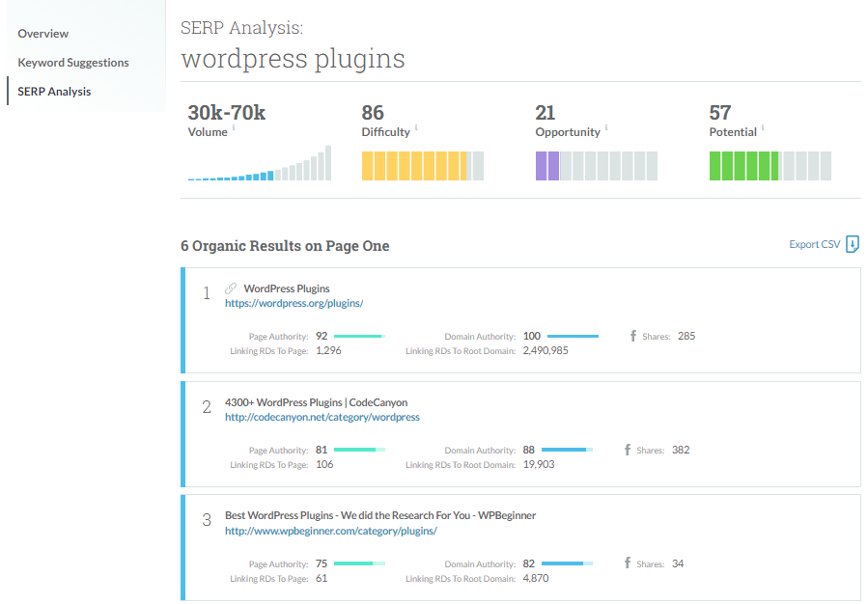Click the purple Opportunity meter
Screen dimensions: 868x604
[x=596, y=166]
